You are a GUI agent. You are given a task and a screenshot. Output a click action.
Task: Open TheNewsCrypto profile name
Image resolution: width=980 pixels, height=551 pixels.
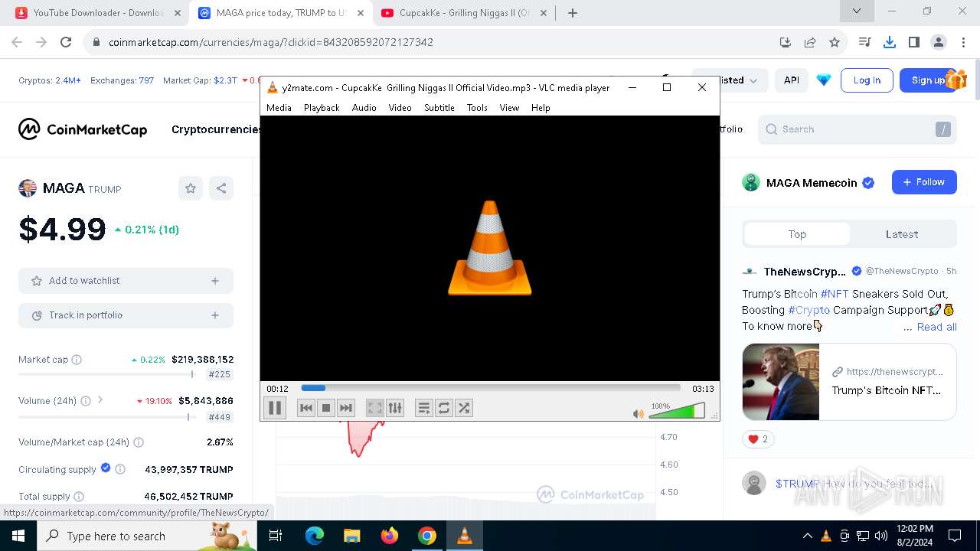(x=805, y=272)
